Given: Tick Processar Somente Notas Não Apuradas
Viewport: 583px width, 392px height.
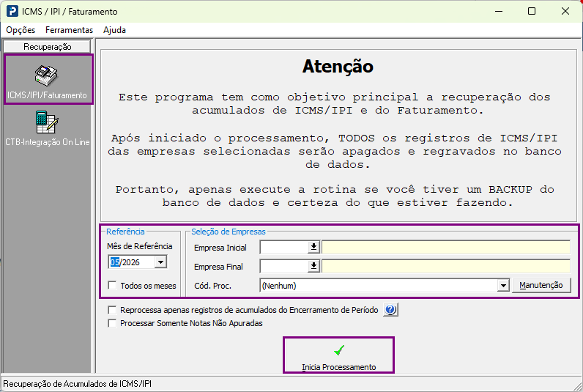Looking at the screenshot, I should point(112,323).
